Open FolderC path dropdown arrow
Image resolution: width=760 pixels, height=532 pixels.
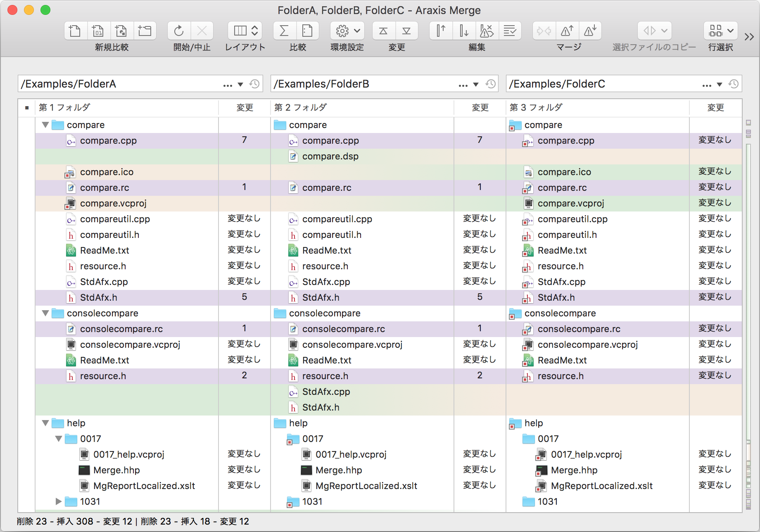coord(719,85)
